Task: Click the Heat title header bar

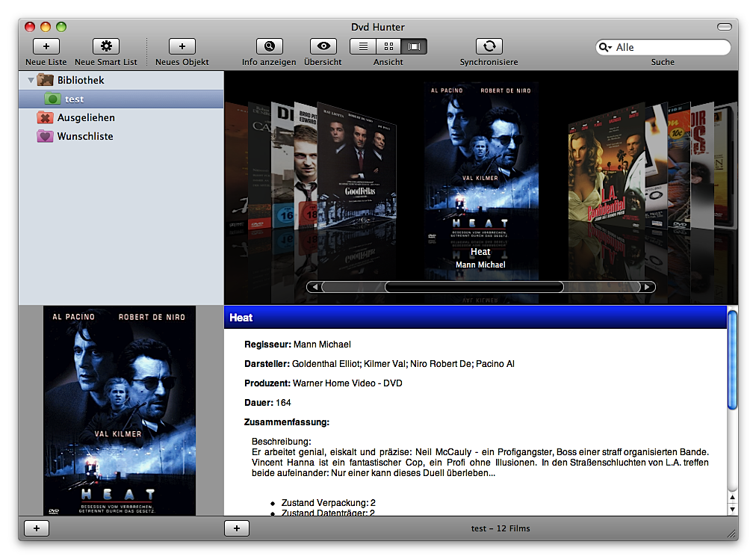Action: (x=475, y=318)
